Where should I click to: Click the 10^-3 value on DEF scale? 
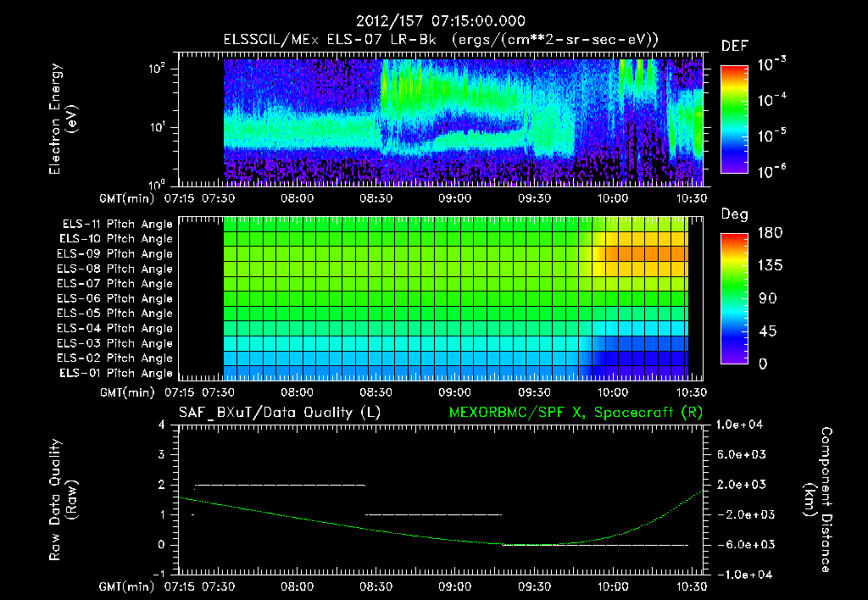(x=771, y=64)
